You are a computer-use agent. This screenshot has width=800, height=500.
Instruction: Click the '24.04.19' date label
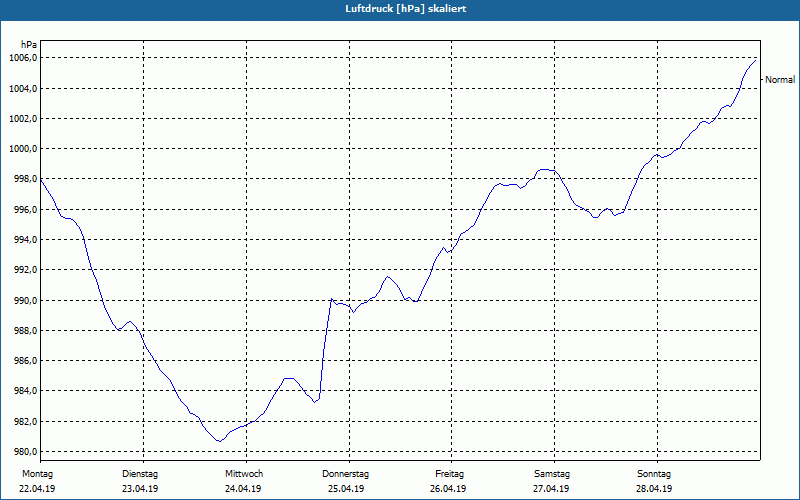(x=243, y=489)
